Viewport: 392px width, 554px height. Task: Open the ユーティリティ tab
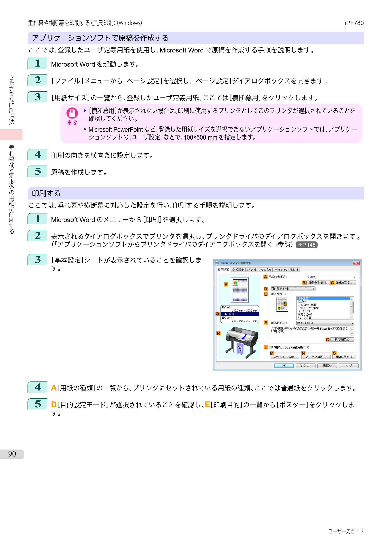point(280,270)
